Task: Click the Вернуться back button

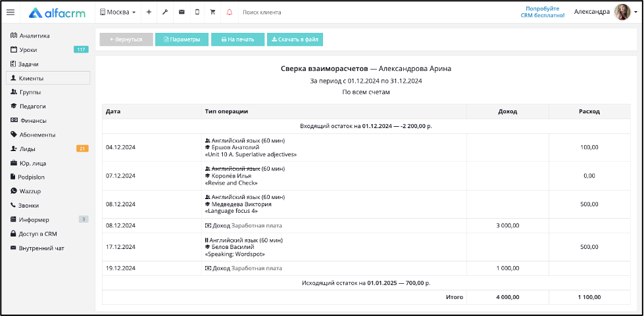Action: coord(126,39)
